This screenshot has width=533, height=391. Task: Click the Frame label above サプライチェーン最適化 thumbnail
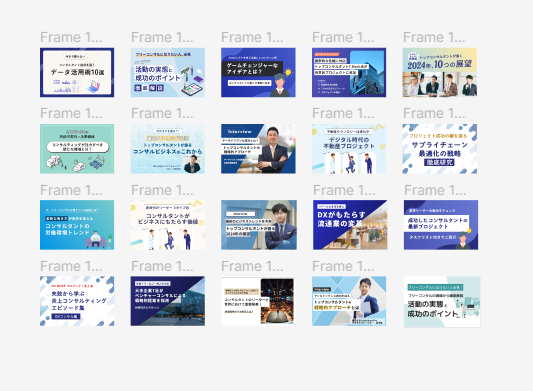tap(434, 113)
